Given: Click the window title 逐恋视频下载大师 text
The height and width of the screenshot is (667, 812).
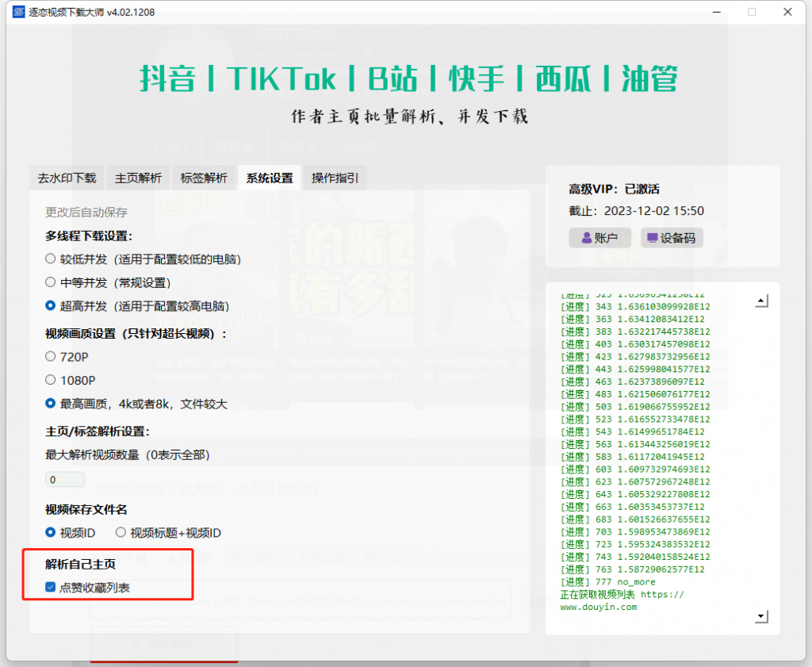Looking at the screenshot, I should pos(92,12).
